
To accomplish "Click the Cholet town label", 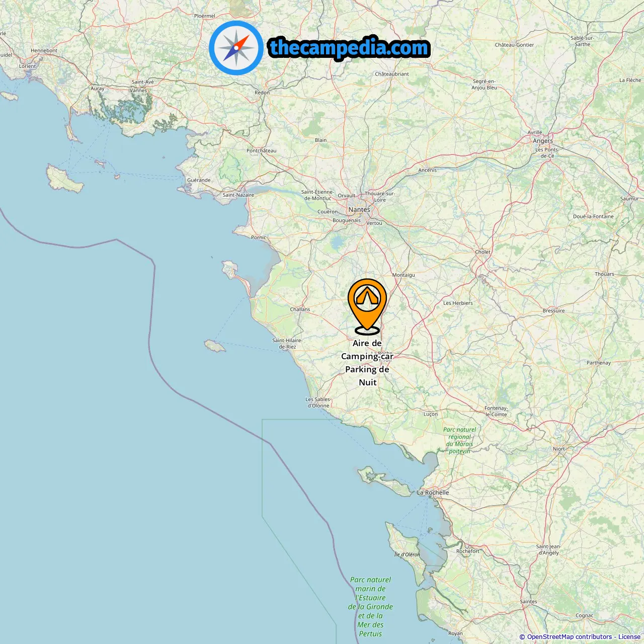I will [482, 252].
